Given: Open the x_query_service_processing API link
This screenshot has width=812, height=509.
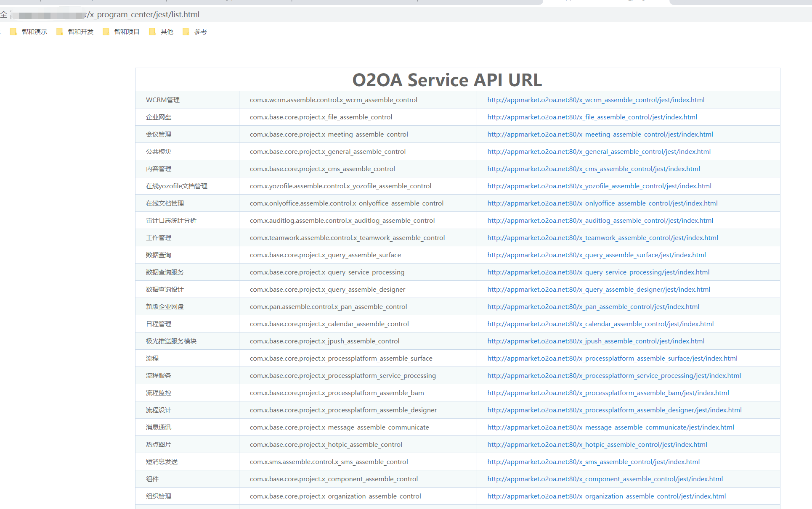Looking at the screenshot, I should tap(598, 272).
